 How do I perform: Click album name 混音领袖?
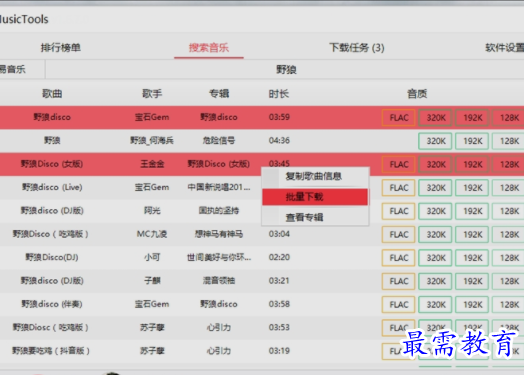219,281
